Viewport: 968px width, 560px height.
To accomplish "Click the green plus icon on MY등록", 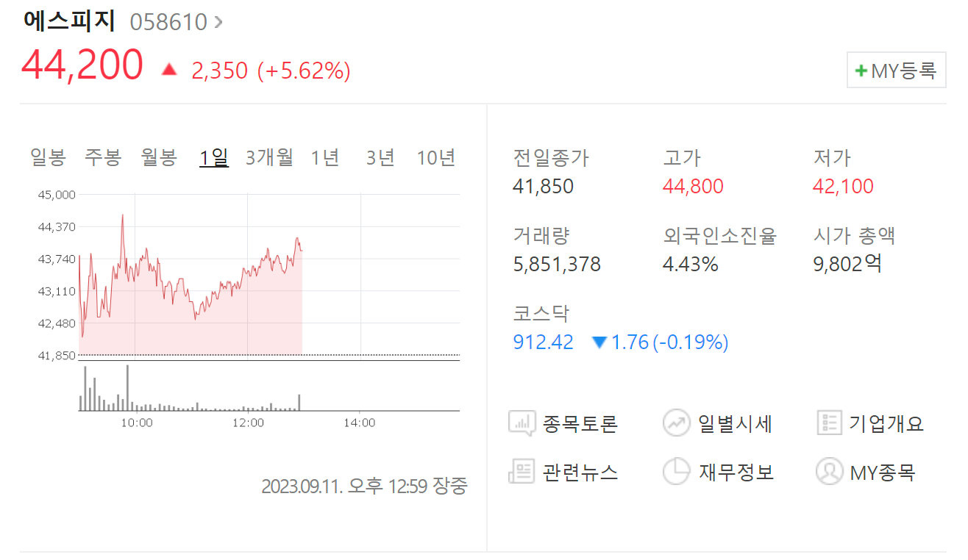I will pyautogui.click(x=862, y=70).
